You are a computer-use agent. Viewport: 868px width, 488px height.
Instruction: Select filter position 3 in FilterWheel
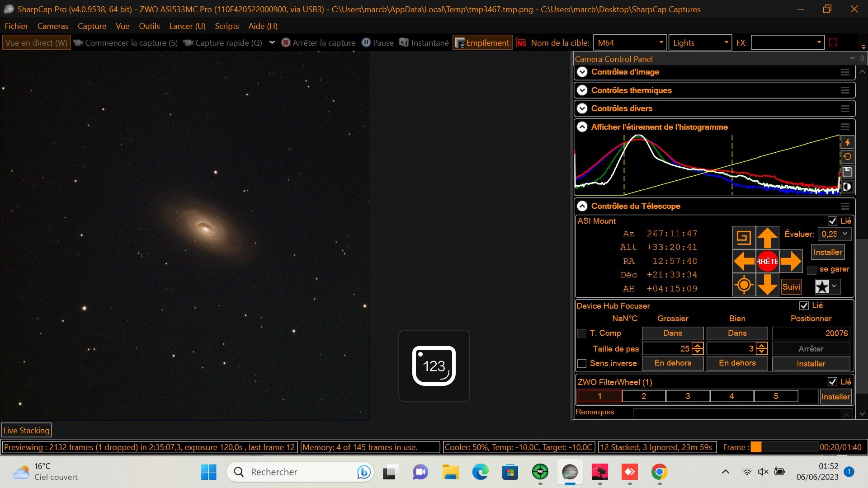pyautogui.click(x=688, y=396)
